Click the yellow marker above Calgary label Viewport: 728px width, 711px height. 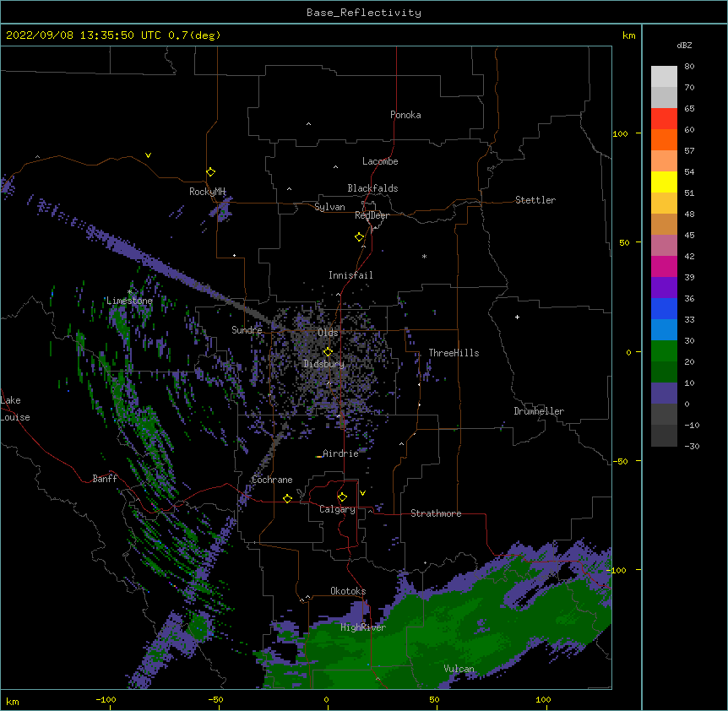point(342,497)
